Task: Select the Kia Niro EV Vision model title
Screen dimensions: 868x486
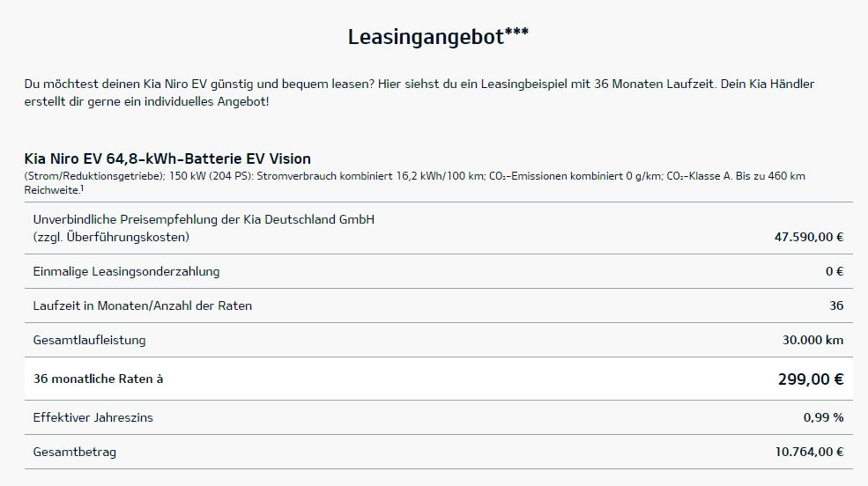Action: tap(167, 158)
